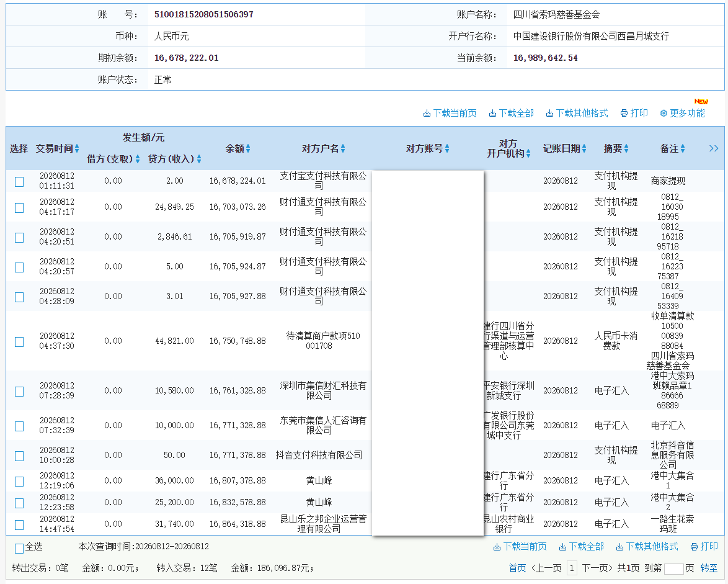
Task: Check the row for transaction 04:37:30
Action: coord(19,342)
